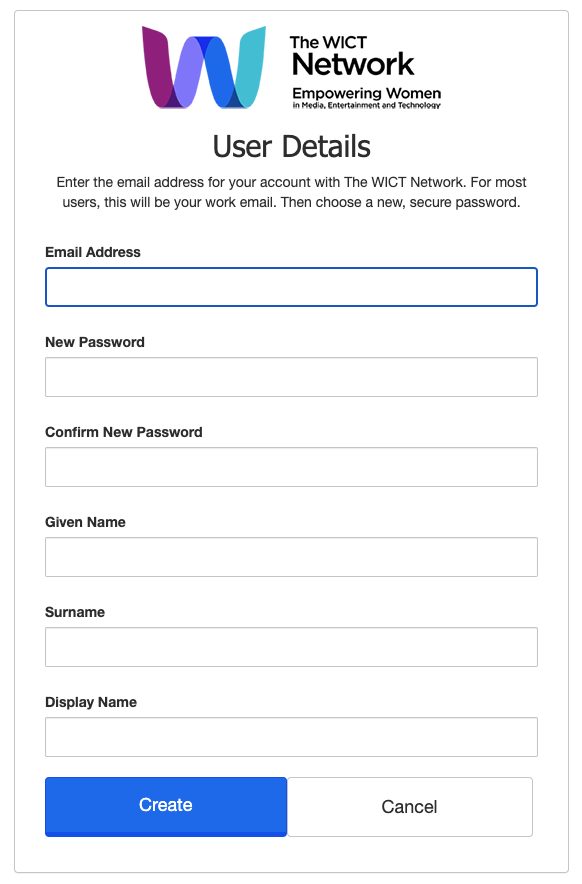
Task: Click the Confirm New Password label
Action: (x=124, y=432)
